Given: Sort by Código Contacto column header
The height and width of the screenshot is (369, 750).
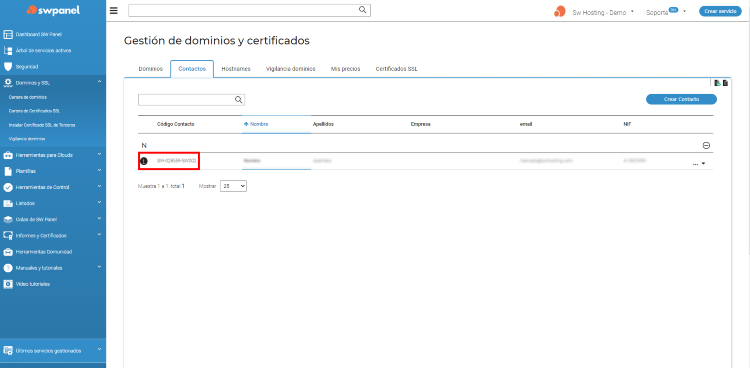Looking at the screenshot, I should 176,124.
